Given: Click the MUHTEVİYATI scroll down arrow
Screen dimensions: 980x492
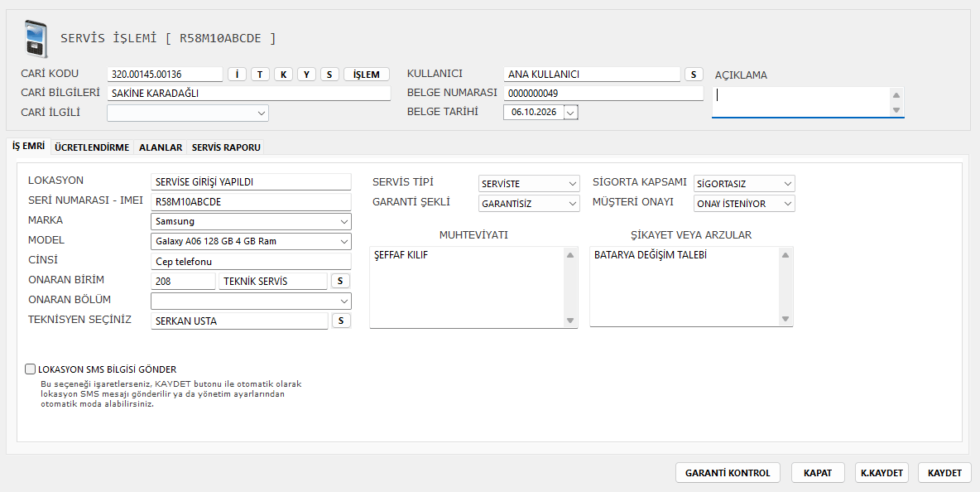Looking at the screenshot, I should [x=570, y=320].
